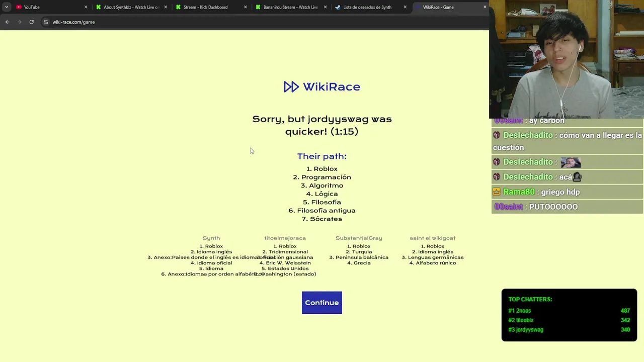Click 'jordyyswag was quicker' result message
The image size is (644, 362).
322,125
